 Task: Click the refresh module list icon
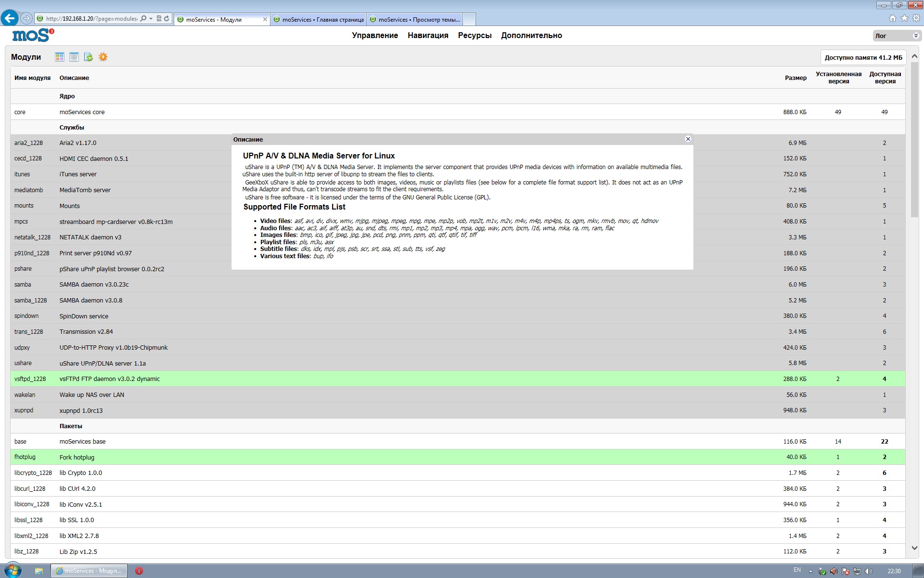point(89,57)
